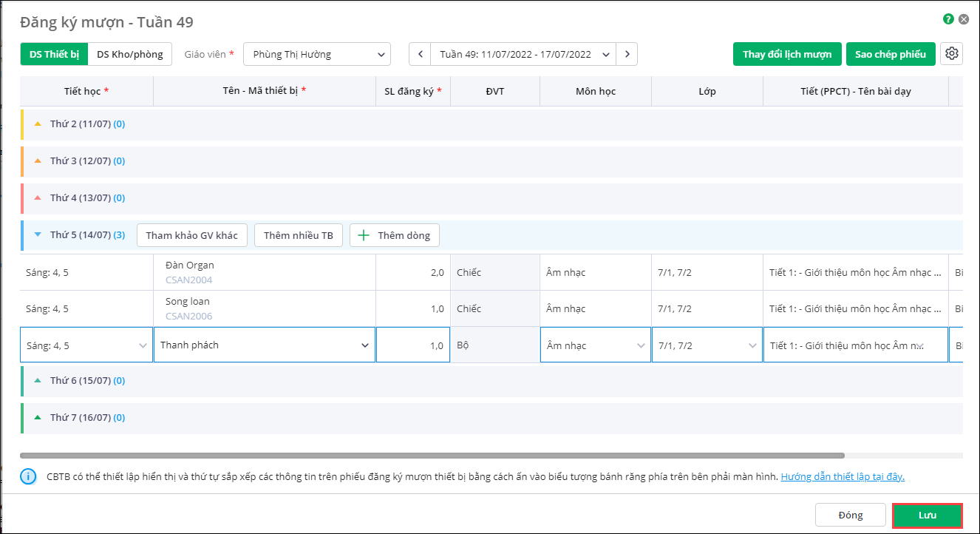The image size is (980, 534).
Task: Click the Lưu save button
Action: [927, 516]
